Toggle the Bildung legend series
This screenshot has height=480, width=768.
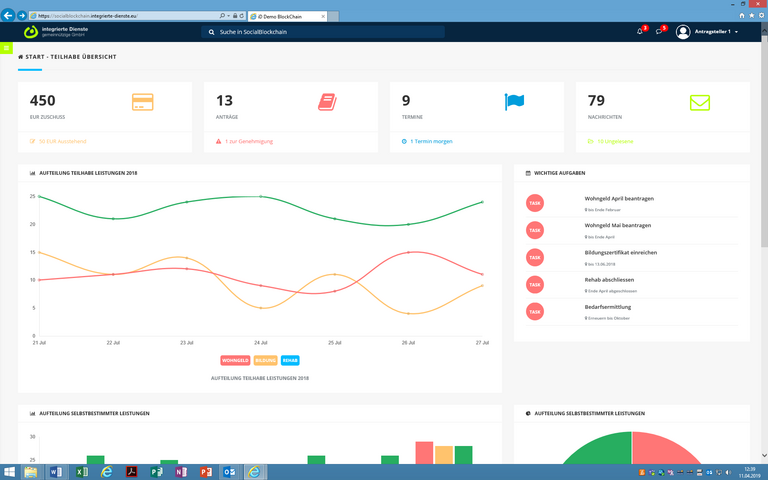point(265,360)
